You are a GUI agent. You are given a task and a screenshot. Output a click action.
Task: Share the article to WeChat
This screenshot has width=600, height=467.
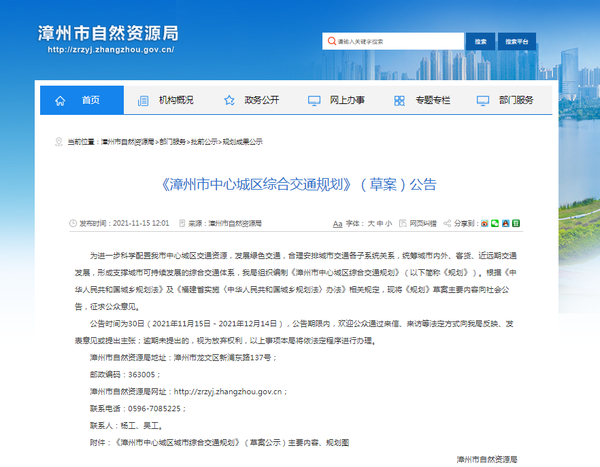tap(495, 223)
